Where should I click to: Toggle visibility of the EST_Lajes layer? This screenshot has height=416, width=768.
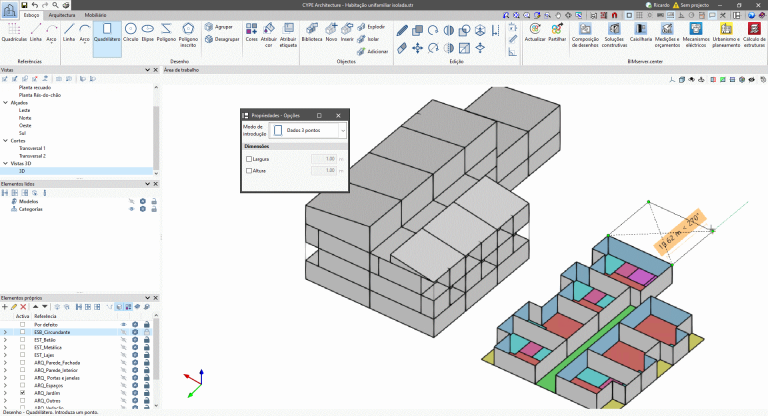(123, 355)
